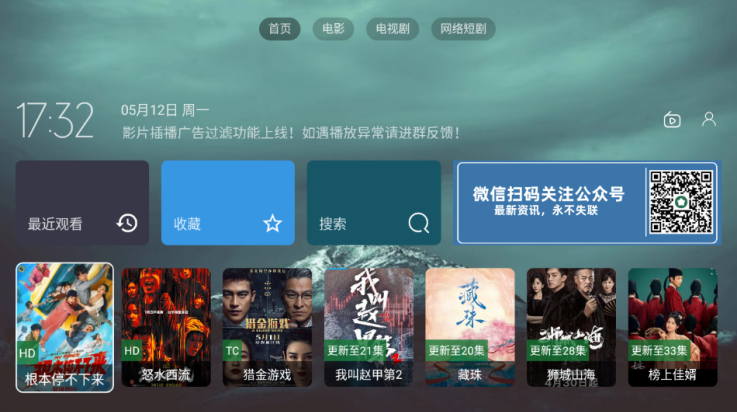Switch to the 首页 tab
Viewport: 737px width, 412px height.
point(280,29)
